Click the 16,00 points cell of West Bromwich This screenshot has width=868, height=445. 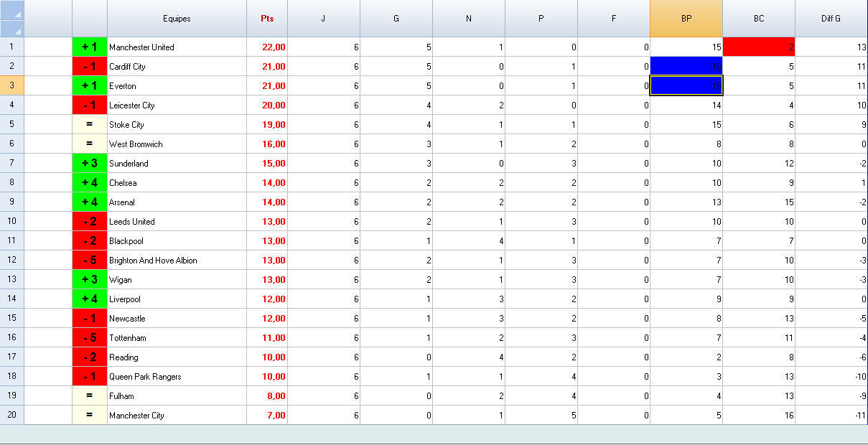(x=267, y=144)
